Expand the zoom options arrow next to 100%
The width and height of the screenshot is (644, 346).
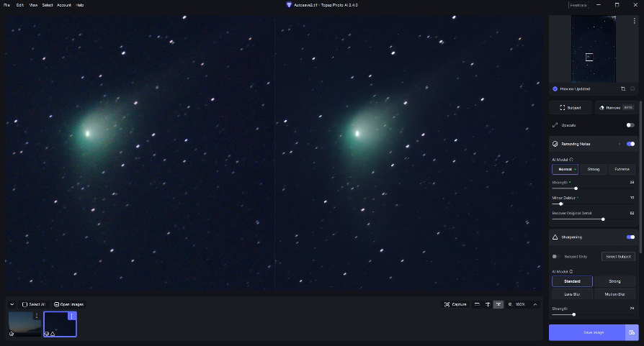pos(535,304)
